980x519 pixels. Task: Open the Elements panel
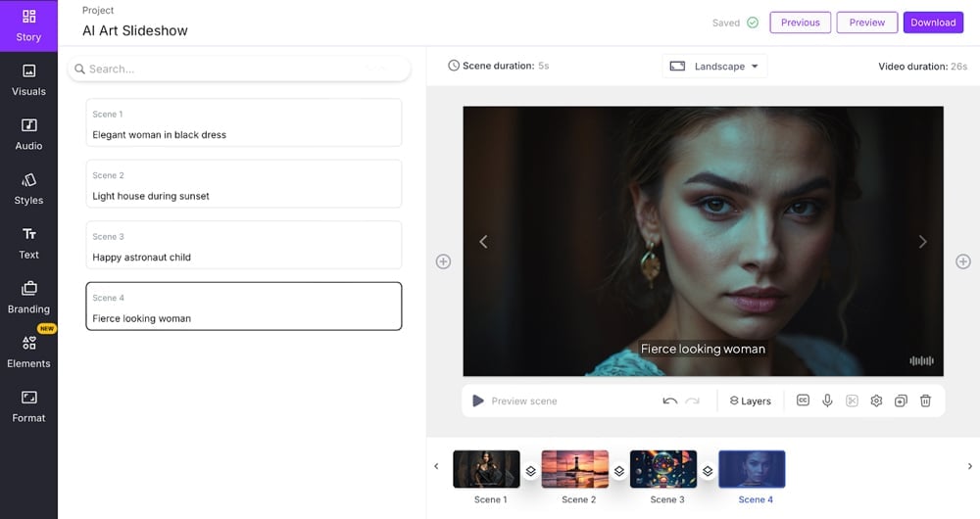pyautogui.click(x=28, y=352)
